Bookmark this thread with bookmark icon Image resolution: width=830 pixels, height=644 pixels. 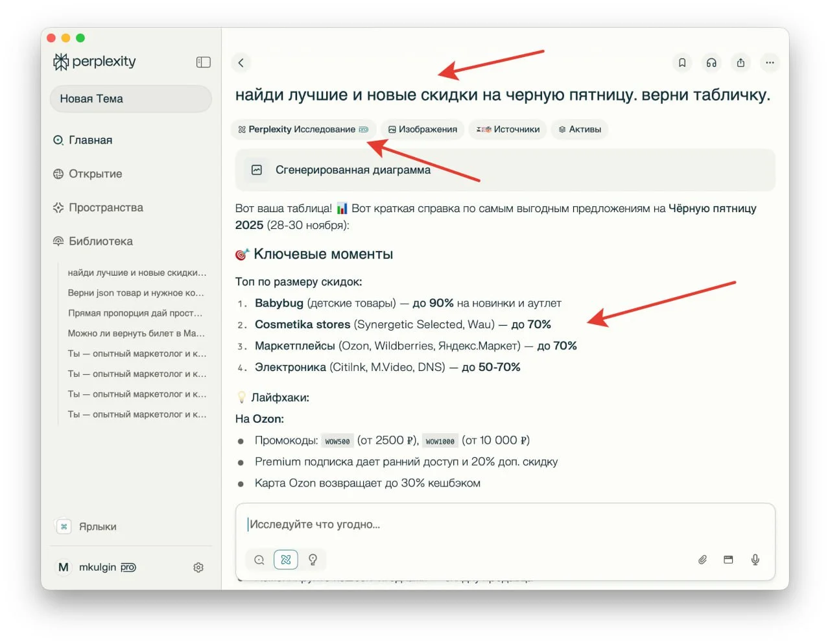682,63
